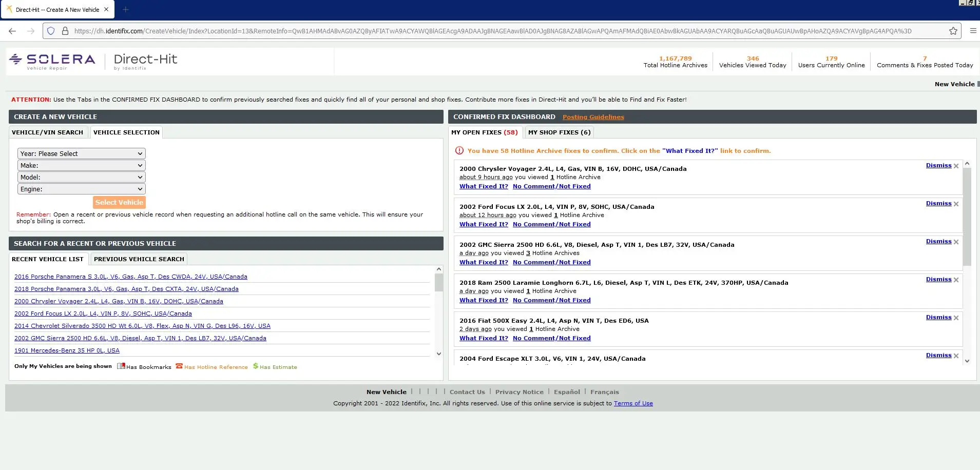Image resolution: width=980 pixels, height=470 pixels.
Task: Switch to Previous Vehicle Search tab
Action: tap(139, 259)
